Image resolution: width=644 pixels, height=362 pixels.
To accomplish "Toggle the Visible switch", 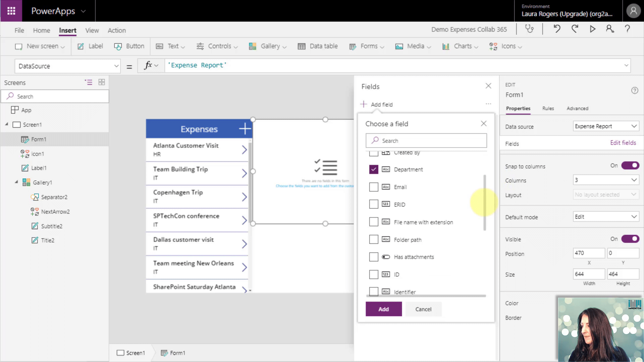I will coord(630,239).
